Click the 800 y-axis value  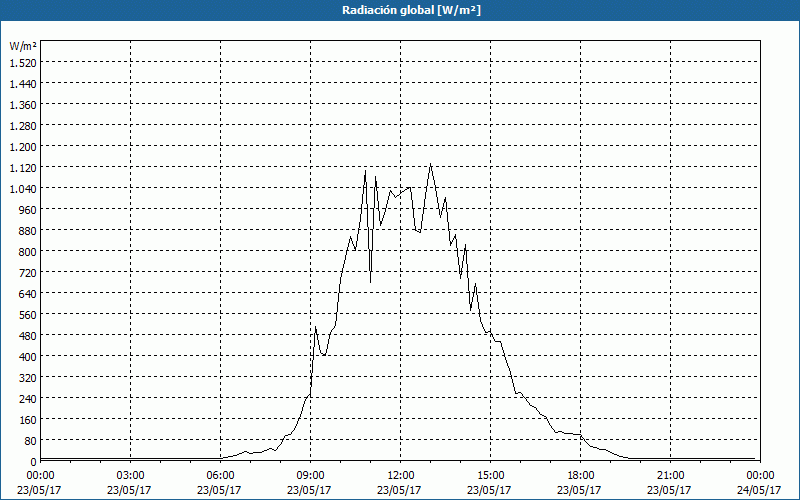point(29,252)
